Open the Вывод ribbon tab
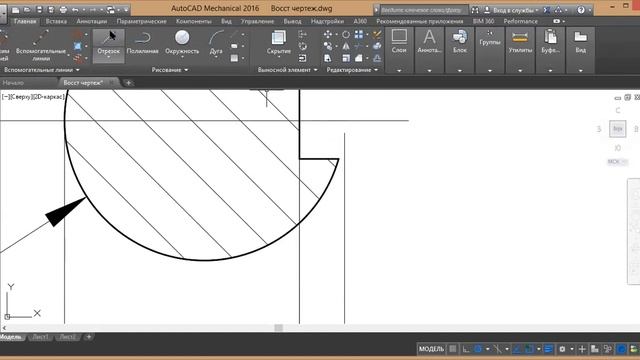The image size is (640, 360). click(x=292, y=21)
